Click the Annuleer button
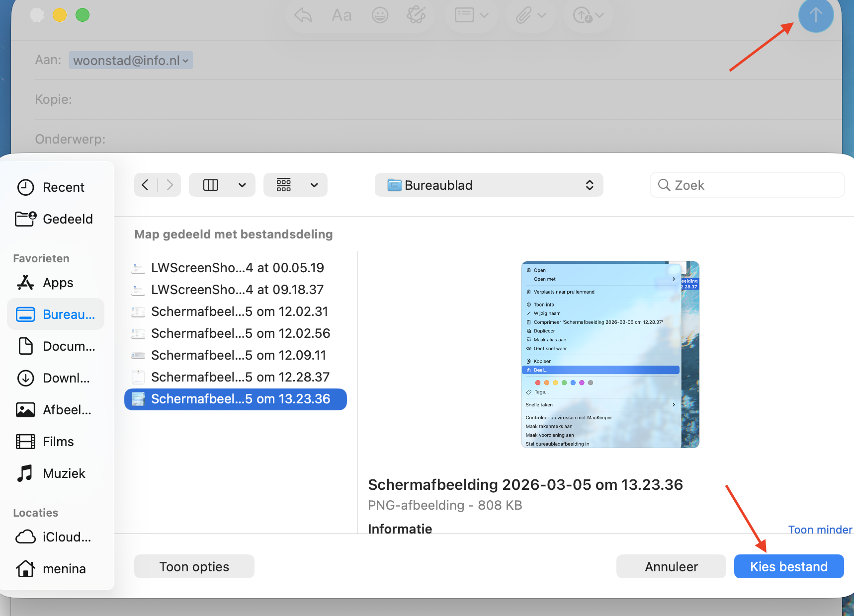The width and height of the screenshot is (854, 616). [x=671, y=566]
